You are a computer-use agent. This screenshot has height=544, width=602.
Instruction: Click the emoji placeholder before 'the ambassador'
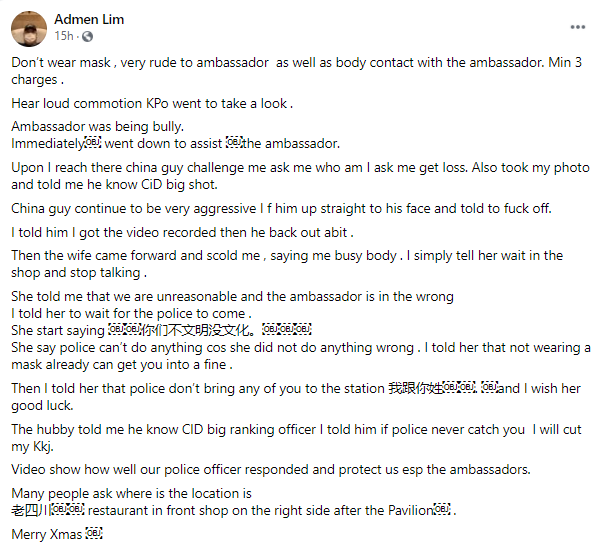pos(234,143)
